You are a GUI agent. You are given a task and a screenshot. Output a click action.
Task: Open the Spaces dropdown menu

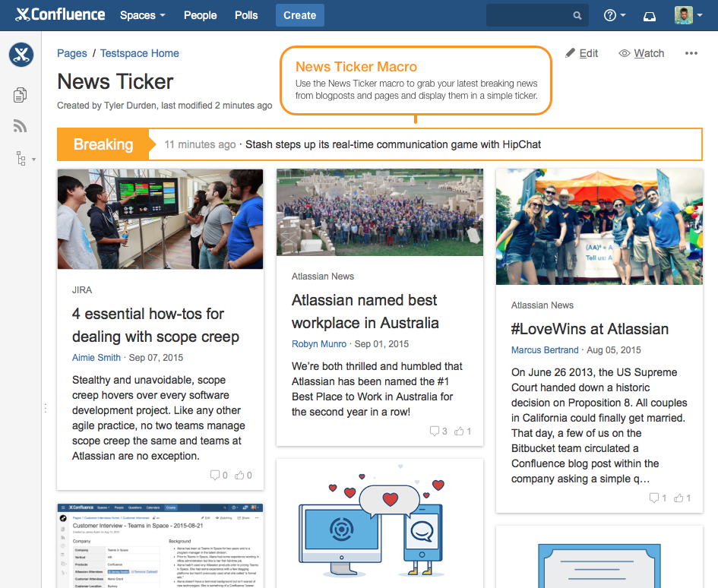142,15
